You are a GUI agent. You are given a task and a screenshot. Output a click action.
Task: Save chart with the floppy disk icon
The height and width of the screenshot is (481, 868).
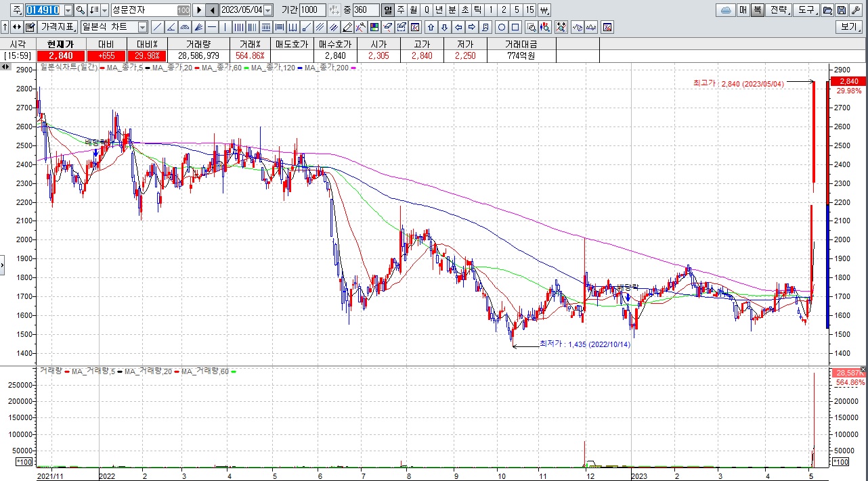click(x=841, y=10)
